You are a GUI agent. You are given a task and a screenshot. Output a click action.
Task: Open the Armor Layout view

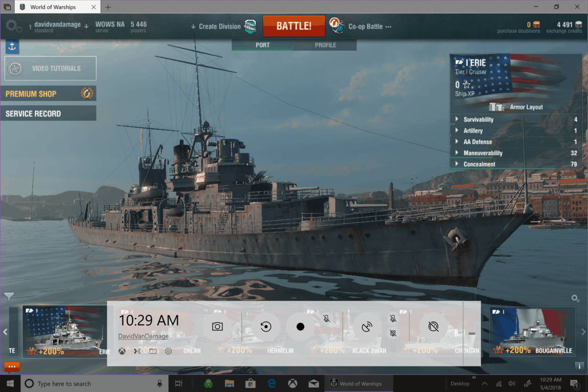[x=516, y=107]
